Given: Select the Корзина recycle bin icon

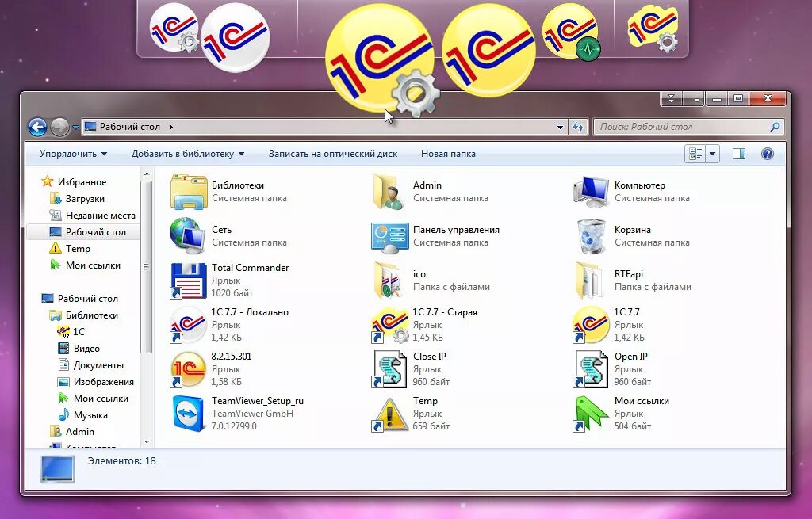Looking at the screenshot, I should [x=591, y=236].
